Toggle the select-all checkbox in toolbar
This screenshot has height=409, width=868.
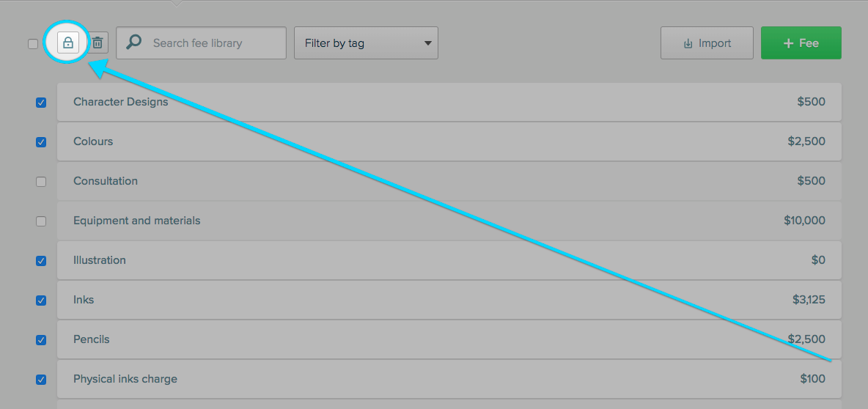tap(33, 44)
